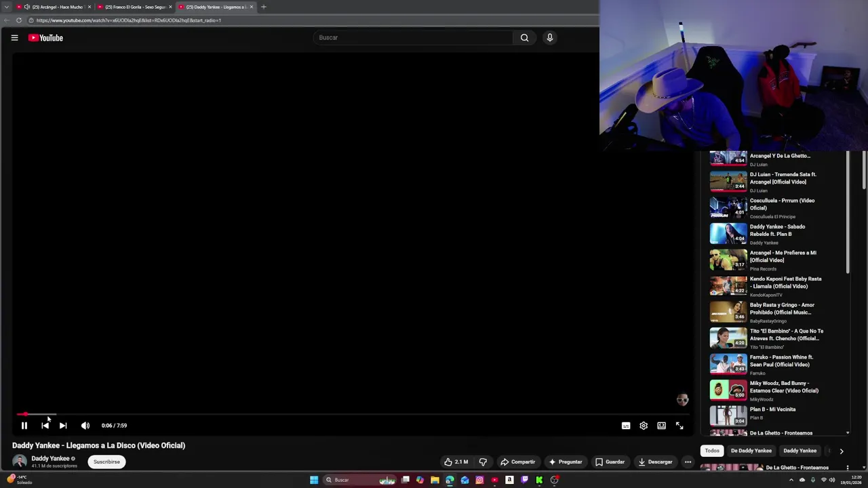868x488 pixels.
Task: Open the taskbar clock and date
Action: 850,480
